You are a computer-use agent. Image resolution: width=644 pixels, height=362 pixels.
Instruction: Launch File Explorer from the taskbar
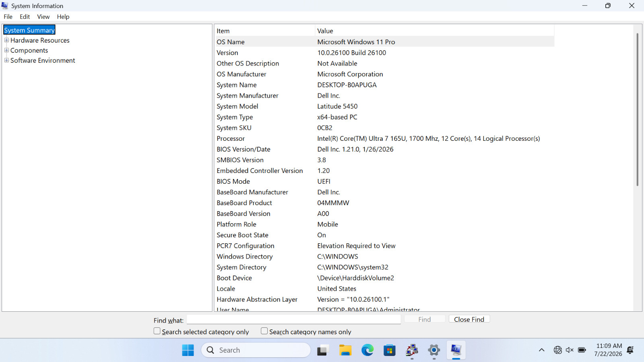(345, 350)
